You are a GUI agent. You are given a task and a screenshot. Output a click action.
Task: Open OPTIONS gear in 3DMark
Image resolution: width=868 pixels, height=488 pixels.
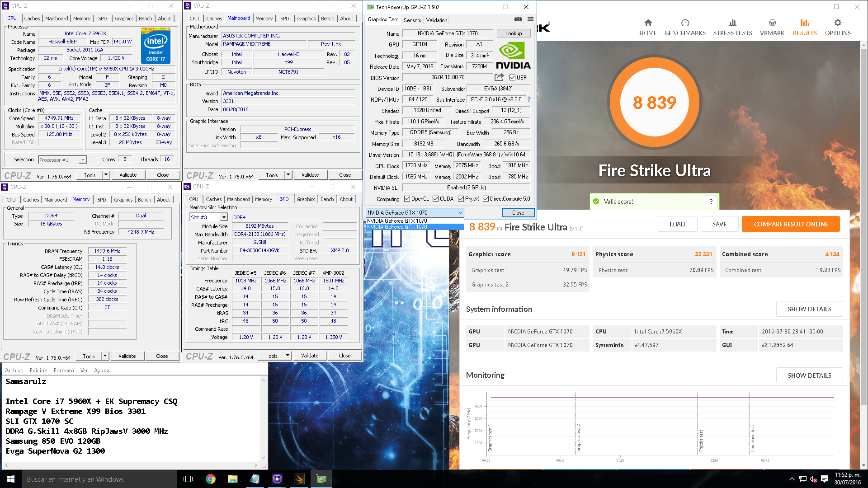click(838, 28)
